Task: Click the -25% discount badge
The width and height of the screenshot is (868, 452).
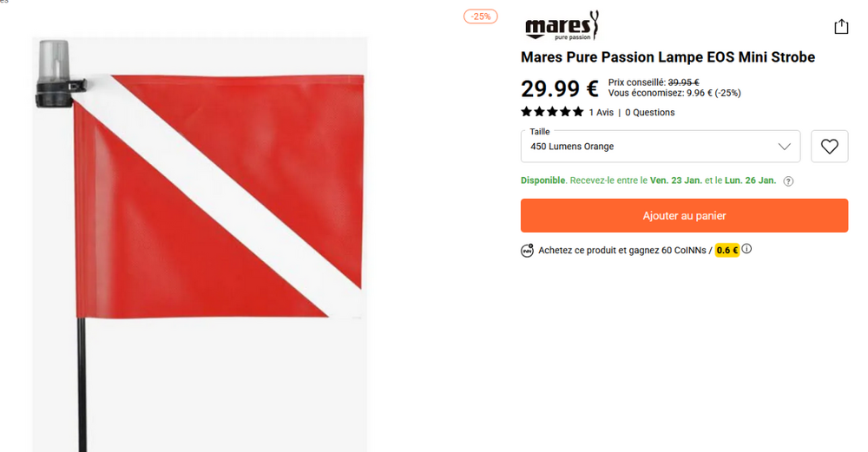Action: click(x=481, y=16)
